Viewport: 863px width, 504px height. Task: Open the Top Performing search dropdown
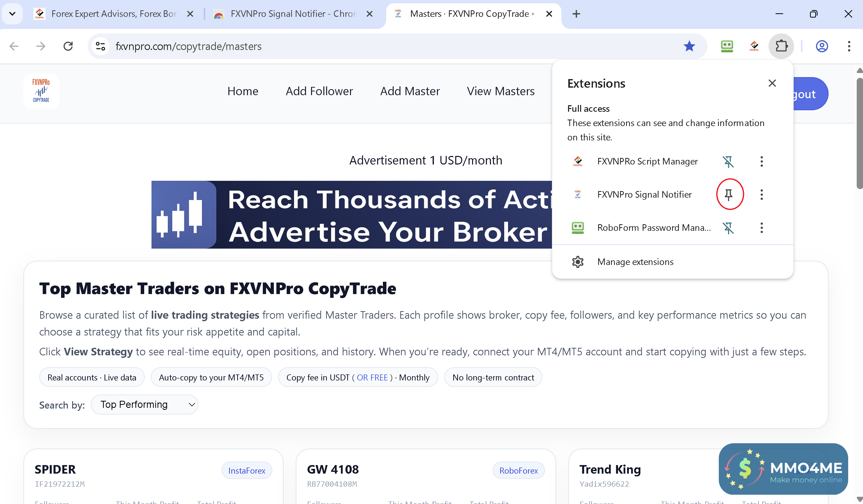pos(144,405)
